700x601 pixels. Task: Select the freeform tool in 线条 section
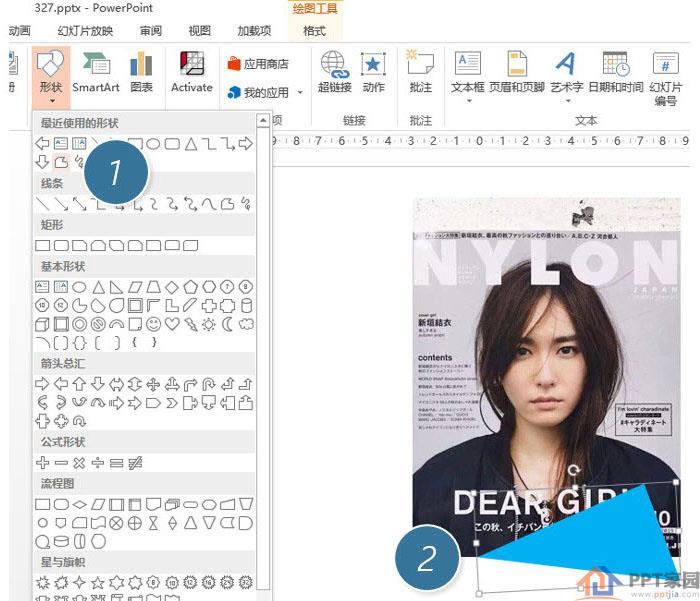point(227,204)
